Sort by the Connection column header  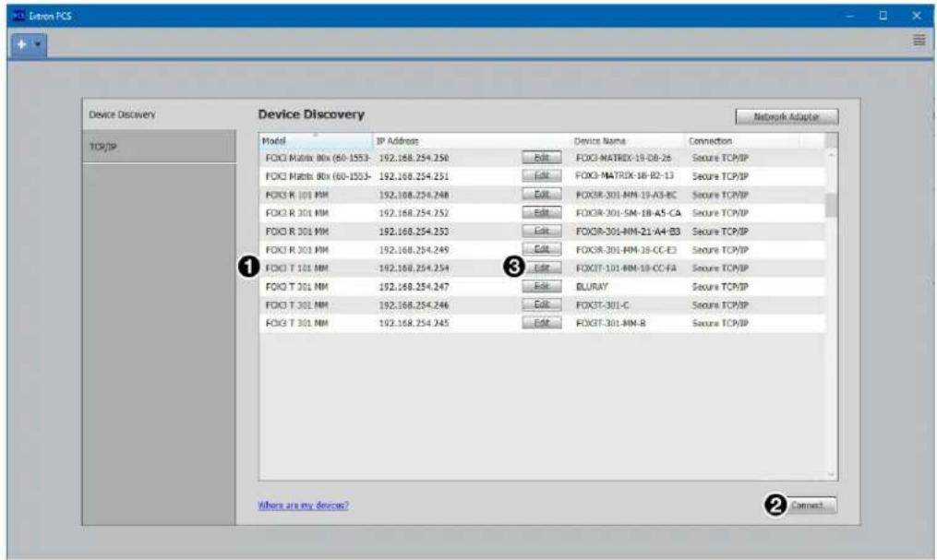tap(742, 141)
